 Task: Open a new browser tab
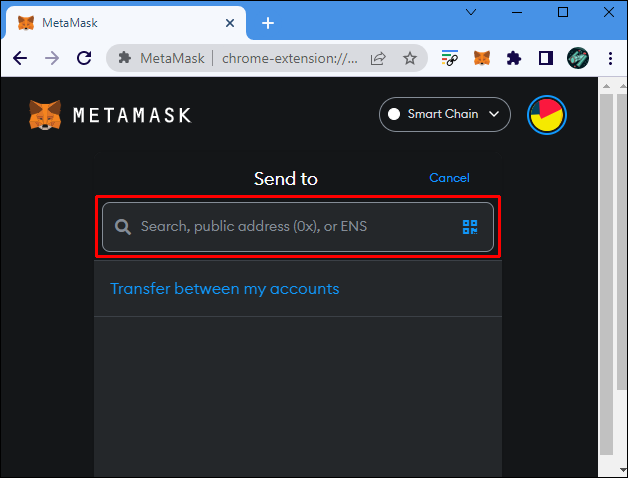(x=267, y=22)
